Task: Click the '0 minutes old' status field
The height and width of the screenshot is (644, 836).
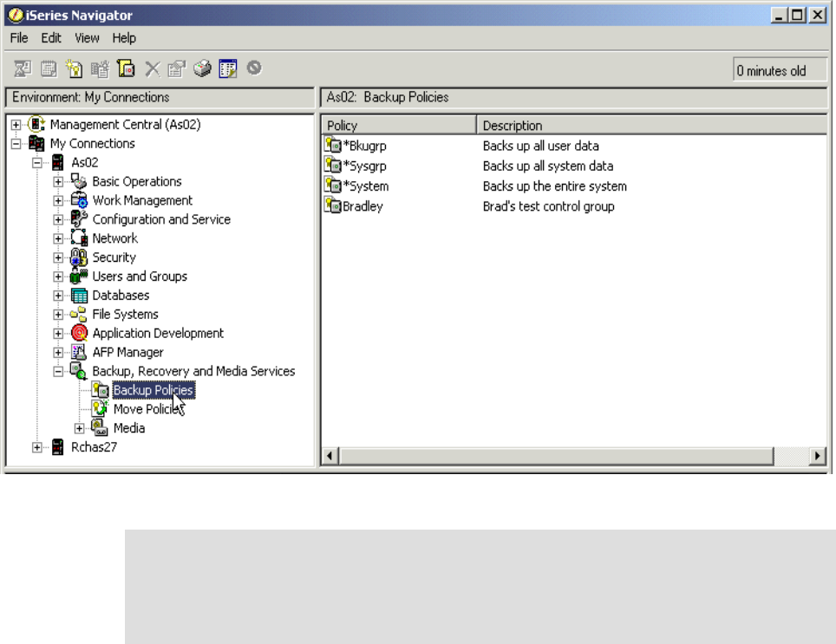Action: 780,70
